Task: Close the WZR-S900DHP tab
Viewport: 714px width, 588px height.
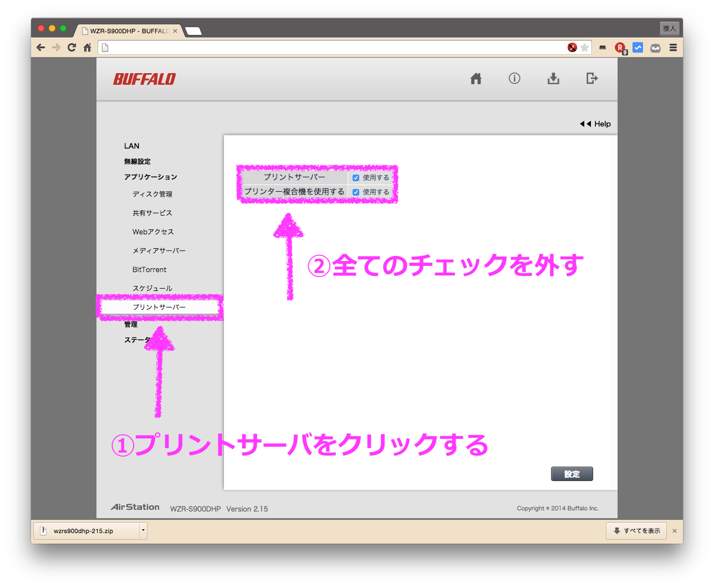Action: (x=175, y=31)
